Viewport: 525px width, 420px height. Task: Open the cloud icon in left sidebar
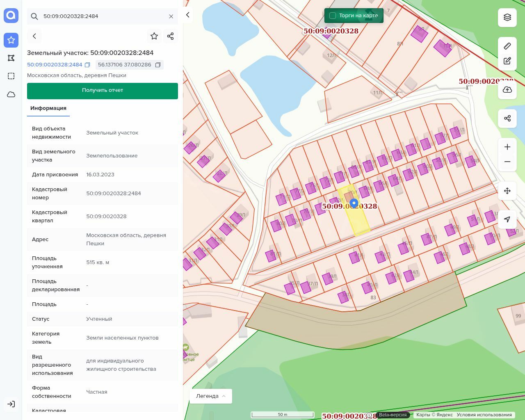coord(11,94)
